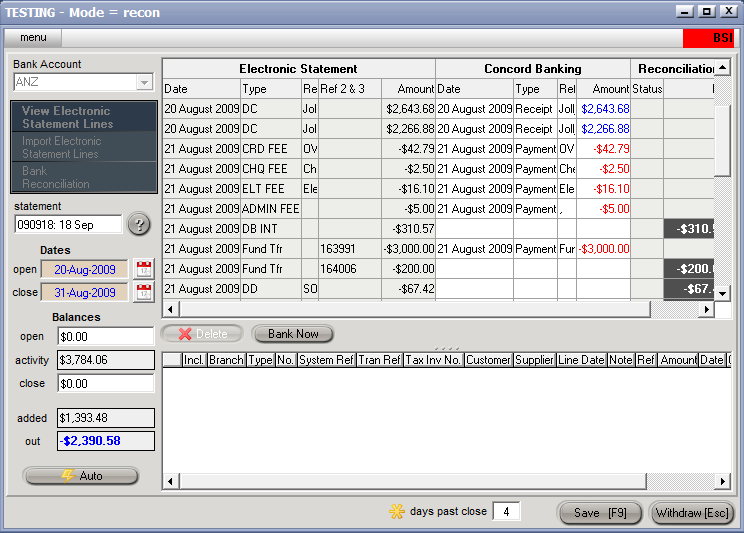
Task: Click Withdraw [Esc] button
Action: pos(692,513)
